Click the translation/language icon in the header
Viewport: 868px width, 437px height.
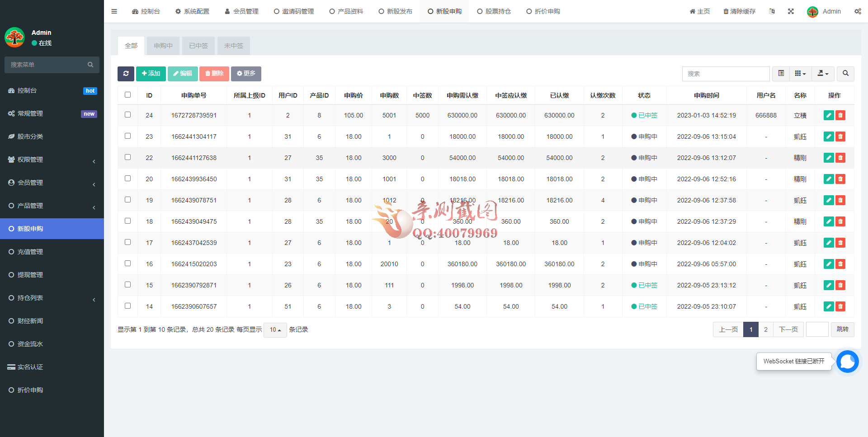tap(772, 11)
